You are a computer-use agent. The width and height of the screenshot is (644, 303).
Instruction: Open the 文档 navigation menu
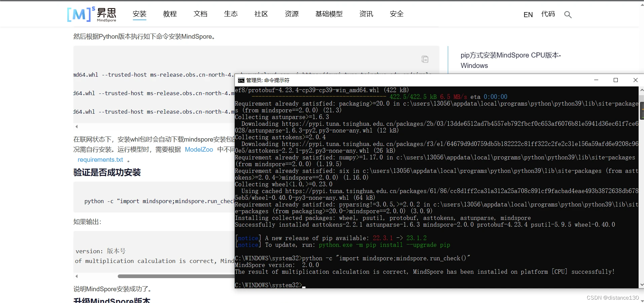pos(201,14)
